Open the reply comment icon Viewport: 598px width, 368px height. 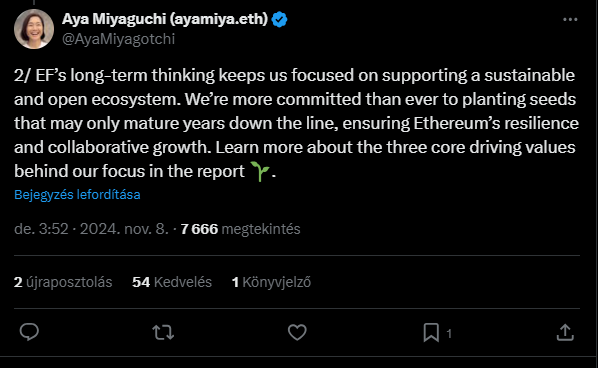[x=29, y=332]
